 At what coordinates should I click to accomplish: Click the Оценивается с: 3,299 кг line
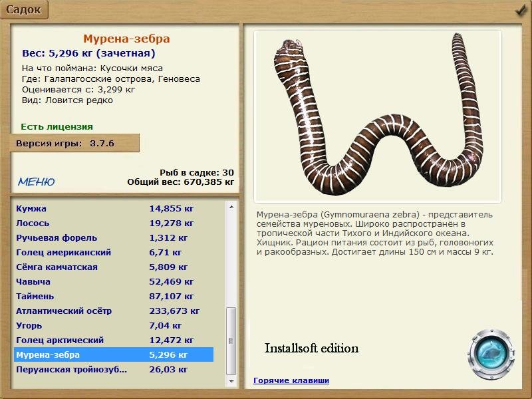click(78, 90)
